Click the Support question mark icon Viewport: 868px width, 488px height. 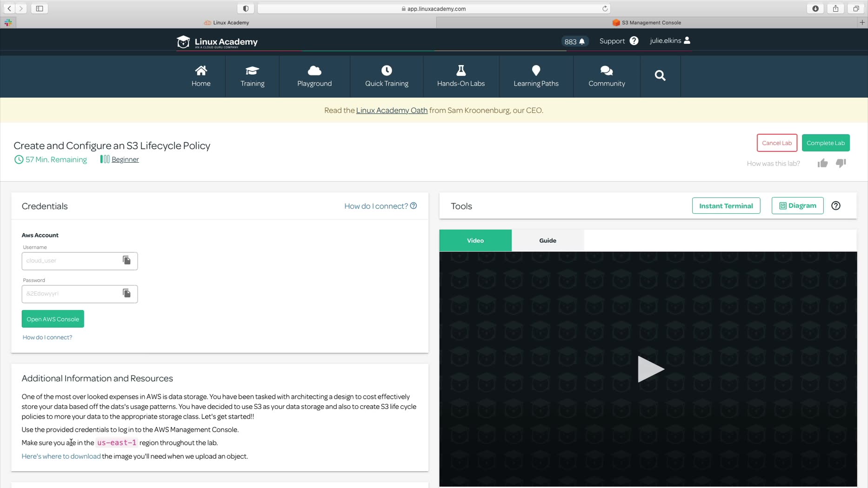tap(634, 41)
